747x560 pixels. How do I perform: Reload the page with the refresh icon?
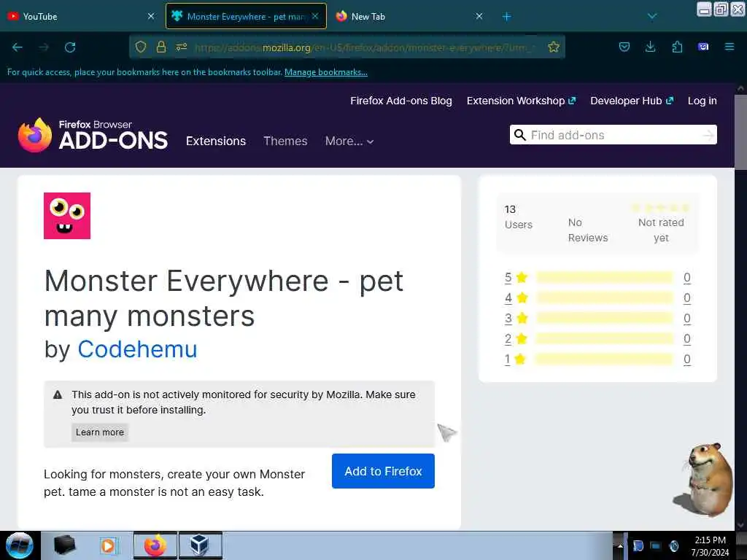tap(70, 47)
